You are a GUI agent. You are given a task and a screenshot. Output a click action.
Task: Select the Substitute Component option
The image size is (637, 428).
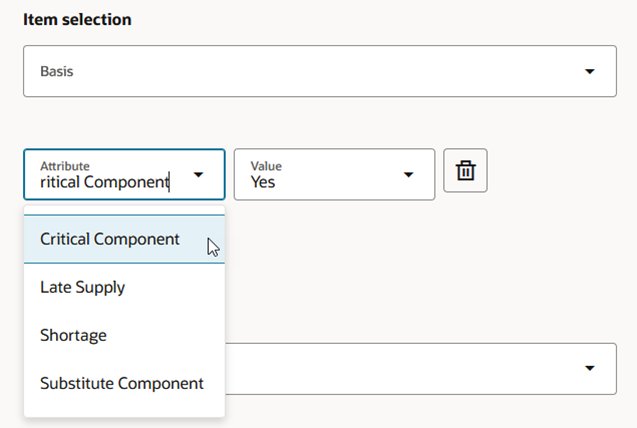click(x=122, y=383)
